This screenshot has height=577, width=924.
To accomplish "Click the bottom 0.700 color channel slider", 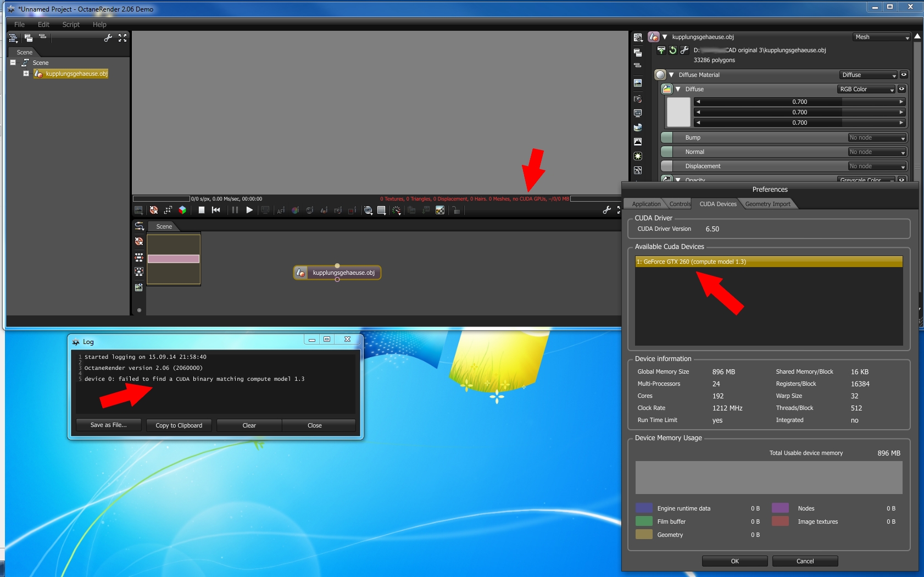I will point(800,123).
